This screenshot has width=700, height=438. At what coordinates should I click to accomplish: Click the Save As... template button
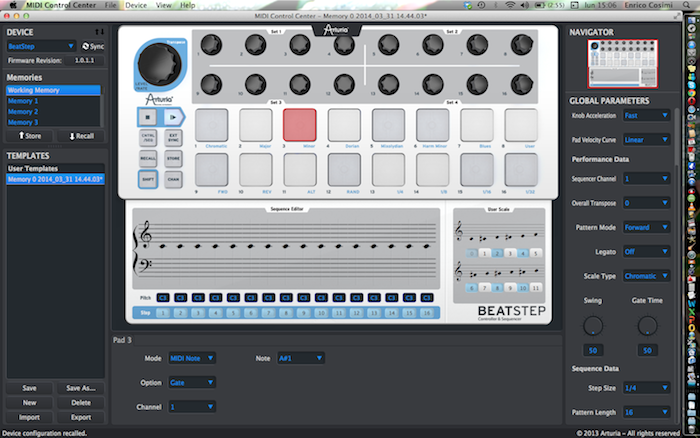tap(80, 388)
